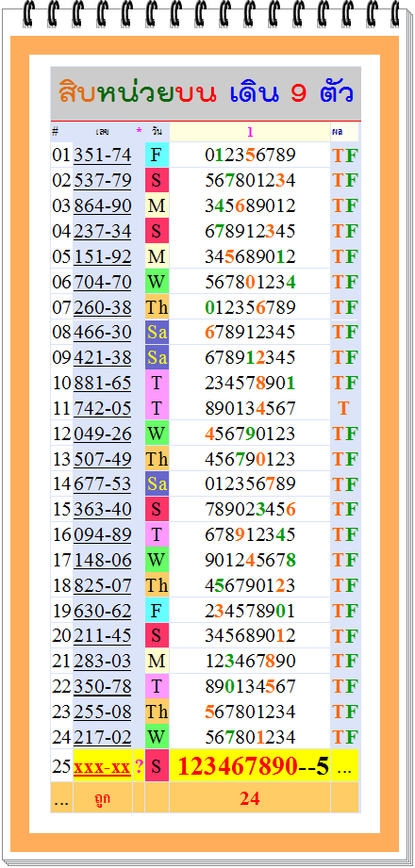Image resolution: width=415 pixels, height=868 pixels.
Task: Click the red S day cell in row 25
Action: (x=157, y=767)
